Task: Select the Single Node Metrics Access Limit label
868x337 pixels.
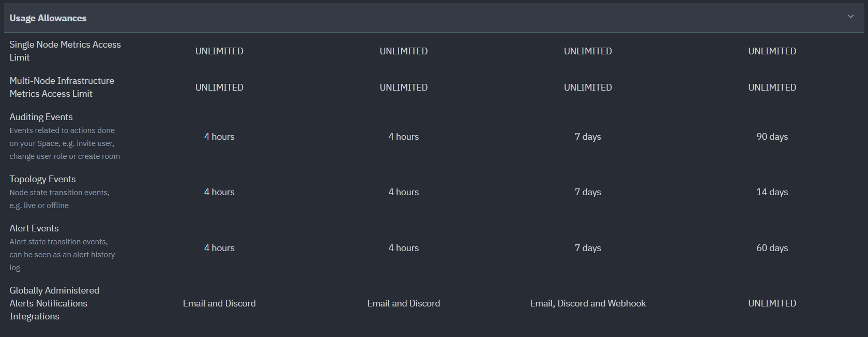Action: coord(65,51)
